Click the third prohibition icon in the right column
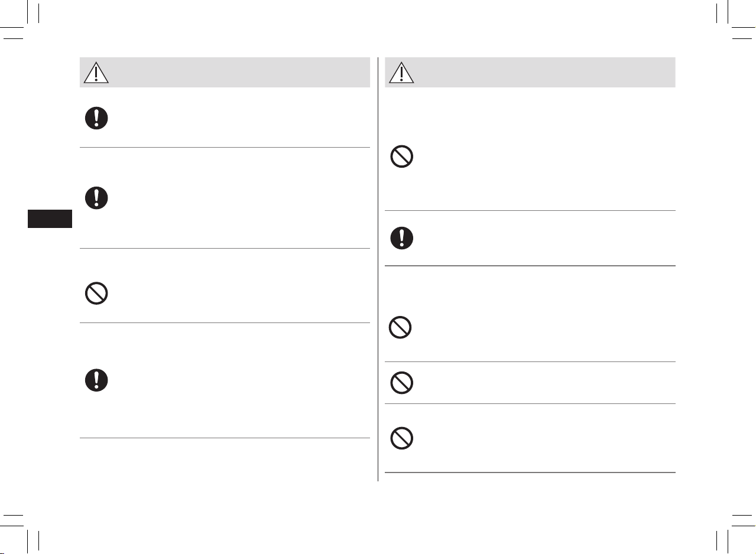 pos(402,383)
